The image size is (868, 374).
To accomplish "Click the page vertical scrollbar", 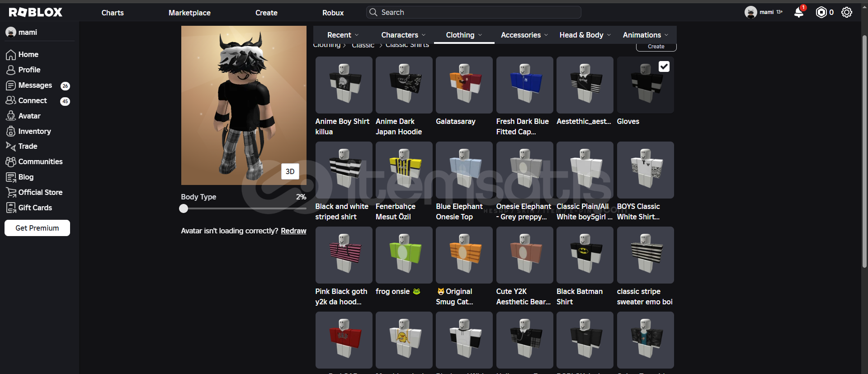I will click(x=864, y=151).
